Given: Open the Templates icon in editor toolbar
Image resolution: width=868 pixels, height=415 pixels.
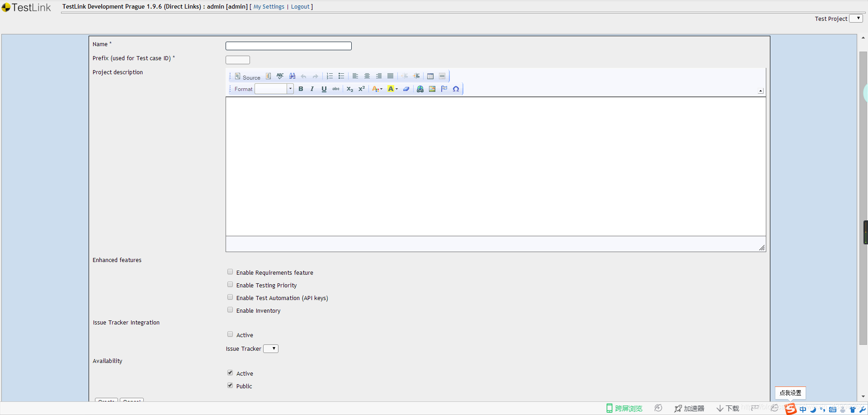Looking at the screenshot, I should 269,76.
